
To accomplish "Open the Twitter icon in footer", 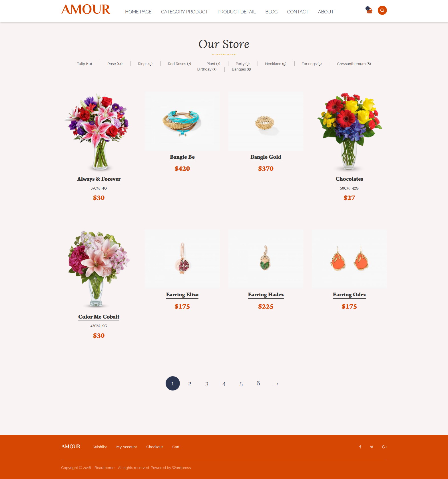I will point(372,447).
